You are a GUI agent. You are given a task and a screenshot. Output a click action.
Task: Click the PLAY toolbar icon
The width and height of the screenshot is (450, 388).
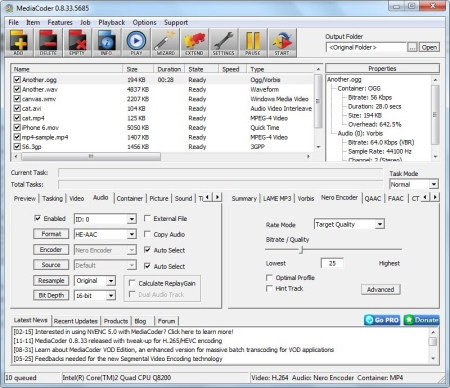tap(136, 42)
